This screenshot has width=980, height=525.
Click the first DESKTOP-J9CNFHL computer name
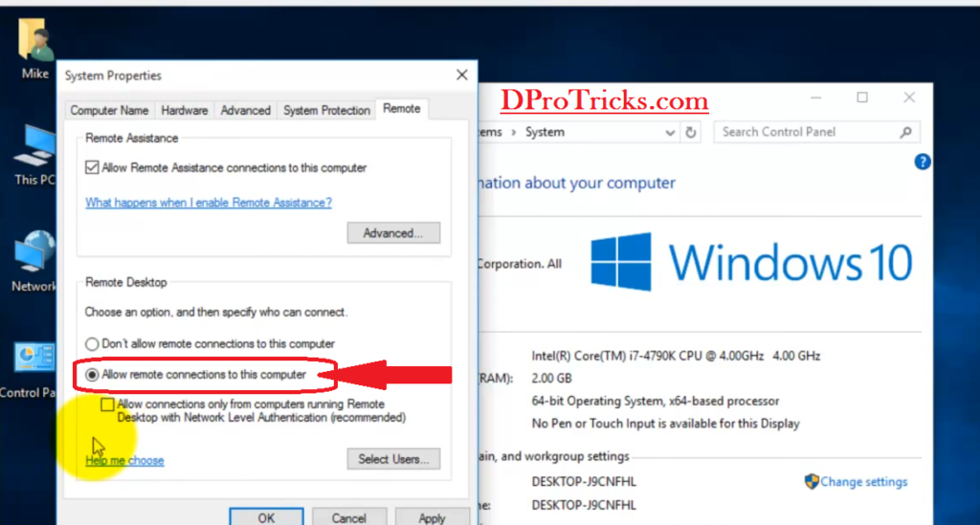click(x=584, y=482)
